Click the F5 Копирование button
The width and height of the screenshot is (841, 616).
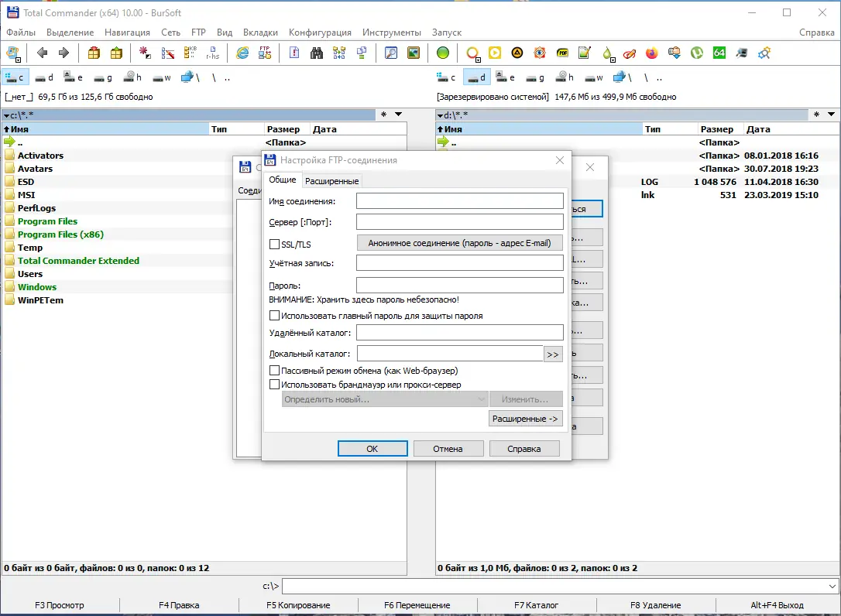[298, 604]
